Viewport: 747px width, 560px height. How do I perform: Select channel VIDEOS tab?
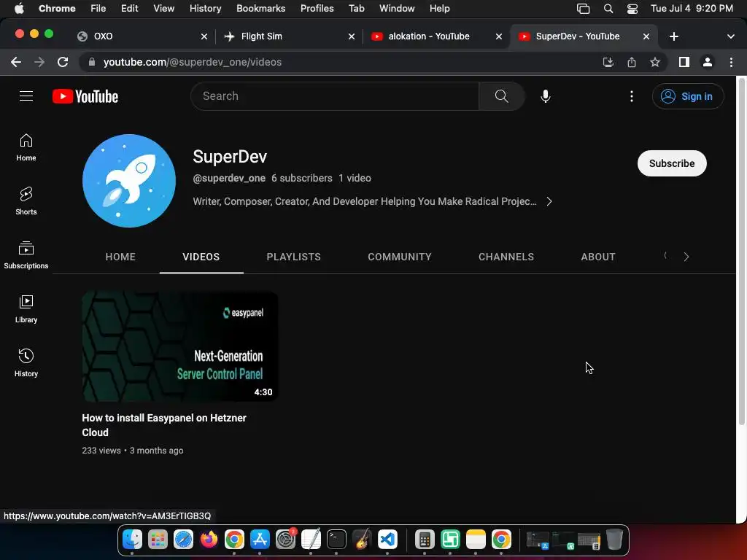[x=201, y=257]
